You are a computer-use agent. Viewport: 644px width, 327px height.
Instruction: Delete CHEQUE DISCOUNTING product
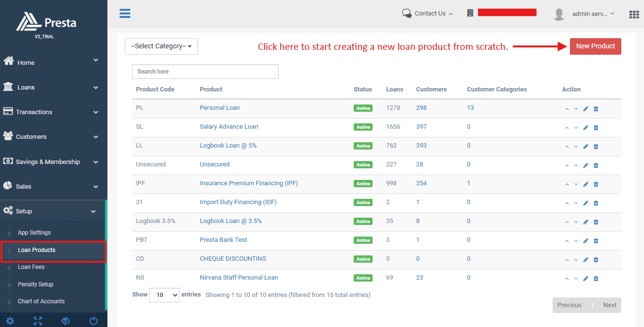click(x=596, y=259)
